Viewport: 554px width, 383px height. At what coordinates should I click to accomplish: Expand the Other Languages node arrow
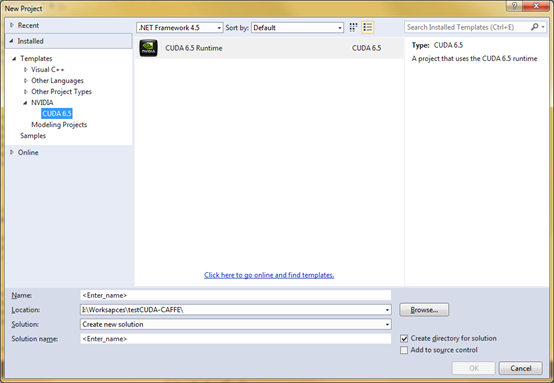tap(25, 81)
